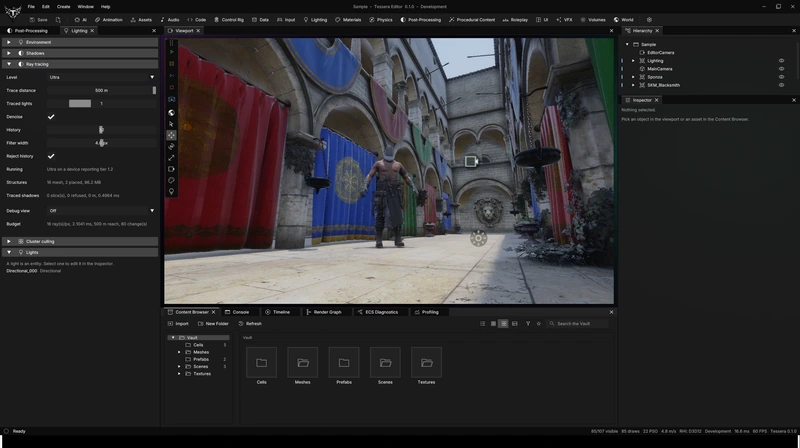The height and width of the screenshot is (448, 800).
Task: Toggle the Reject history checkbox
Action: [x=51, y=156]
